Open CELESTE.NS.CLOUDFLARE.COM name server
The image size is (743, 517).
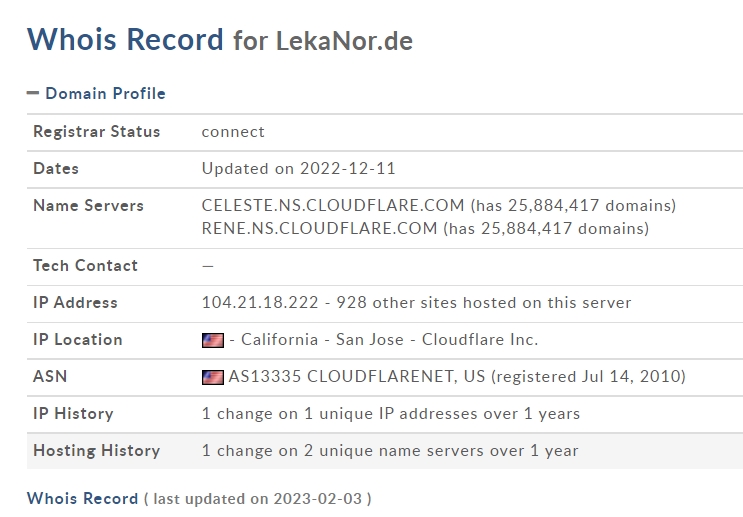click(x=333, y=205)
